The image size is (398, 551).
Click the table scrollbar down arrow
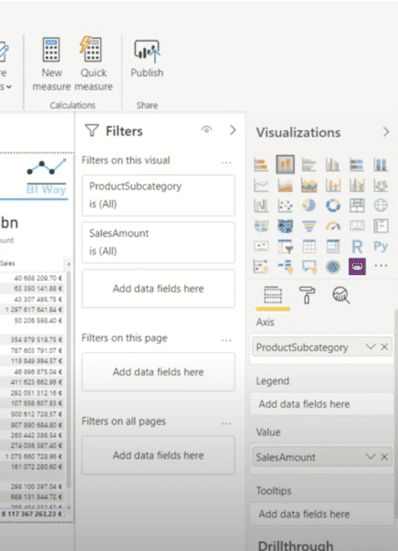click(x=68, y=507)
